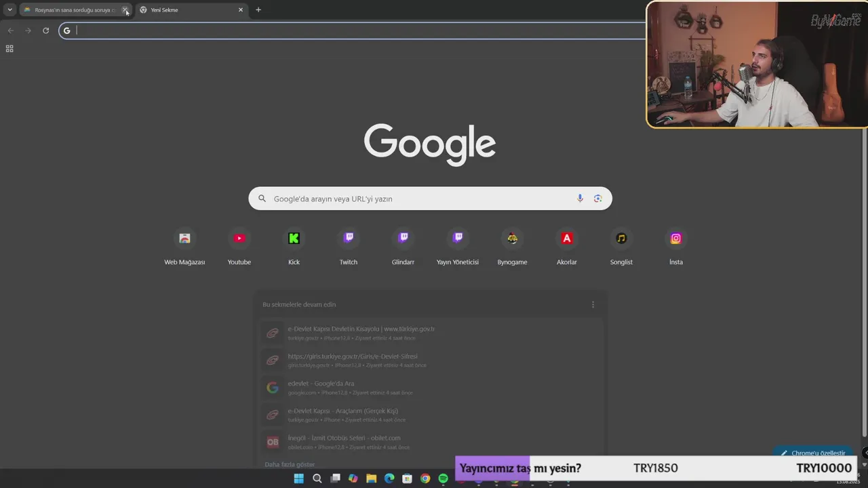The height and width of the screenshot is (488, 868).
Task: Expand the tab search dropdown arrow
Action: point(9,9)
